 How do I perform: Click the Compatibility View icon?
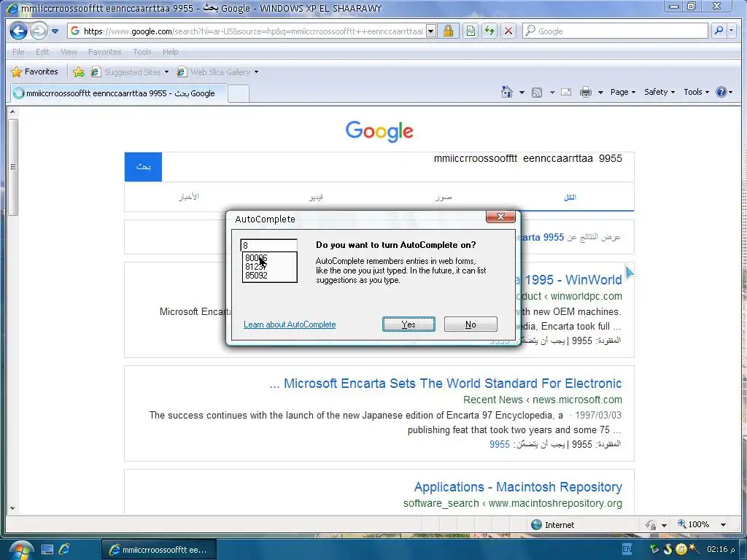pos(471,31)
